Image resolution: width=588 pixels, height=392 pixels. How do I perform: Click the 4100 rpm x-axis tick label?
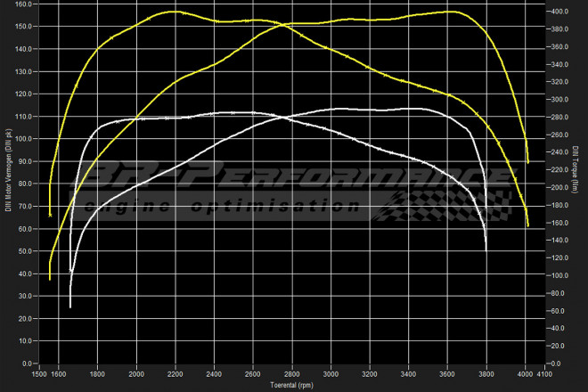tap(543, 374)
